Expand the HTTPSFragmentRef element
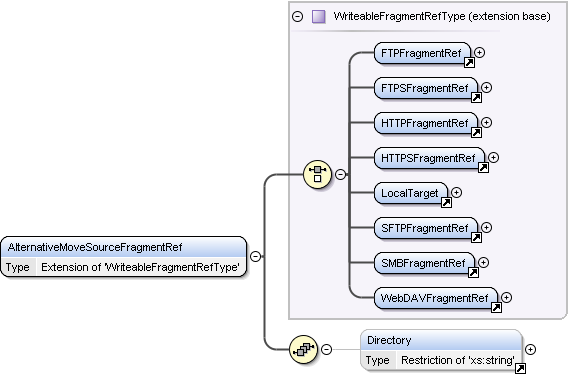Image resolution: width=585 pixels, height=375 pixels. (493, 157)
